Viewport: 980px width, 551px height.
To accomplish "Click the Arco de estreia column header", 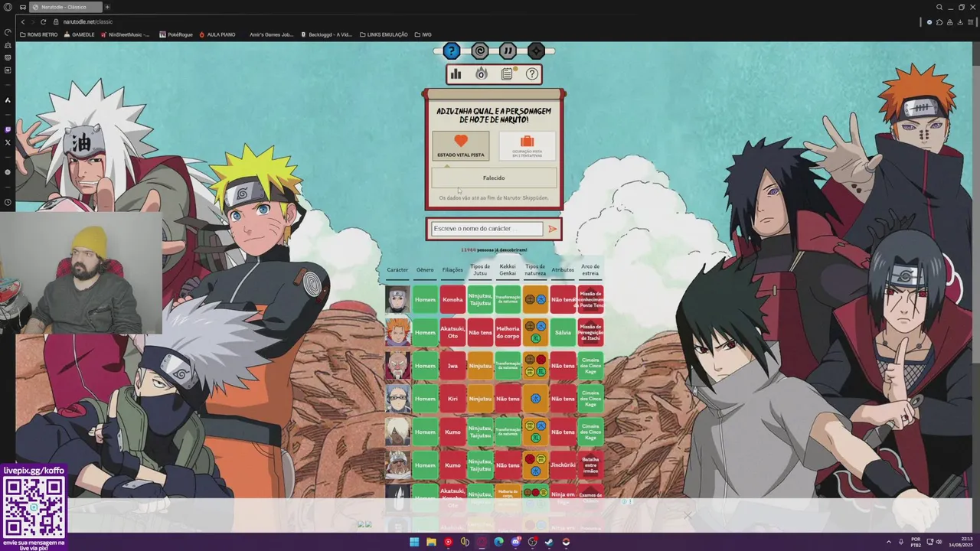I will tap(590, 270).
